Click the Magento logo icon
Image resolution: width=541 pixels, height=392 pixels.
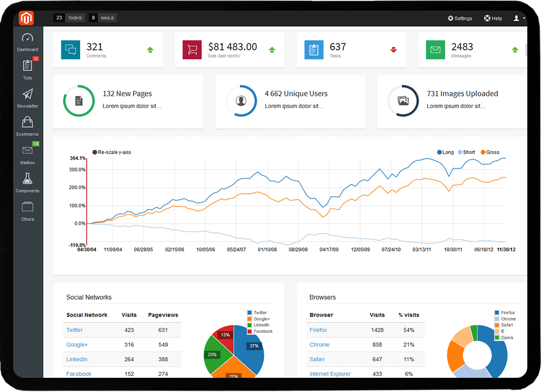coord(26,18)
